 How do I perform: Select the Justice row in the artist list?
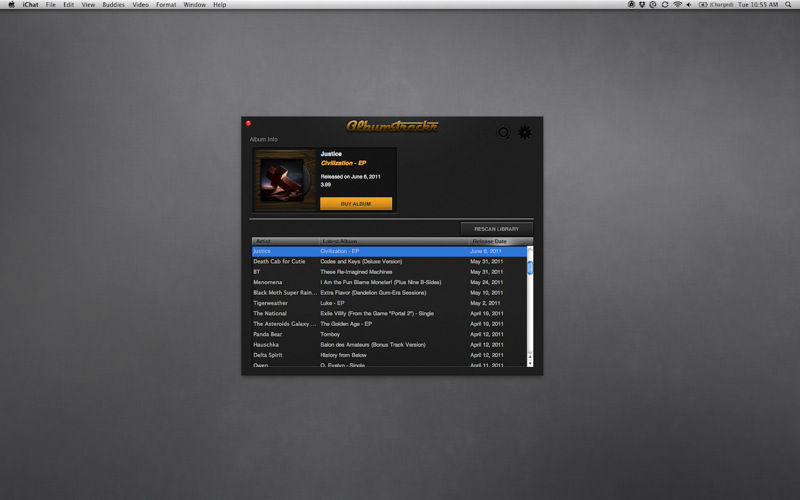(x=390, y=251)
